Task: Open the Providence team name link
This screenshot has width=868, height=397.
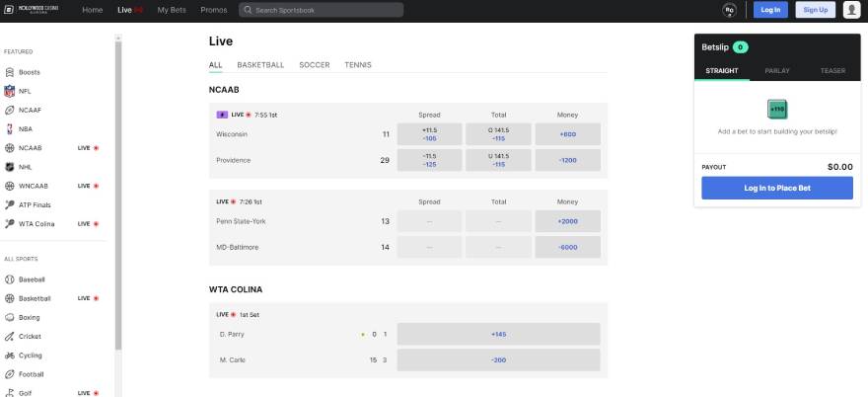Action: tap(234, 160)
